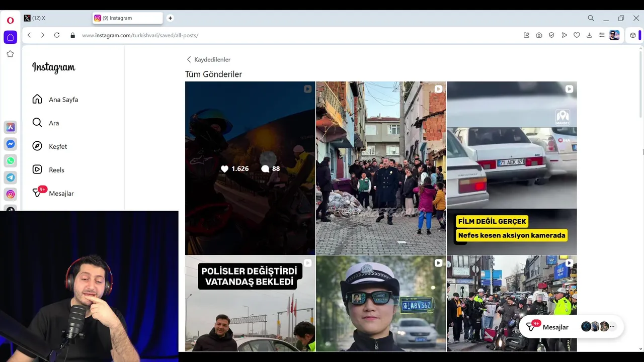Image resolution: width=644 pixels, height=362 pixels.
Task: Click the Instagram logo wordmark
Action: [54, 67]
